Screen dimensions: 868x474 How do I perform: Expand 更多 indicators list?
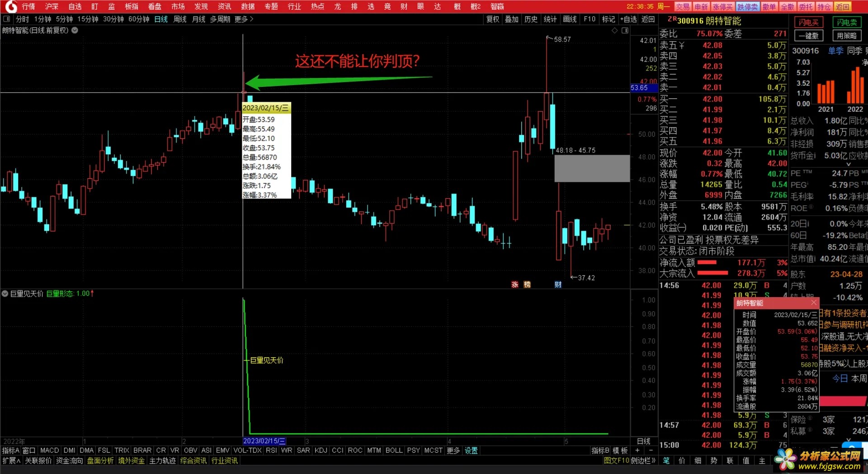point(453,450)
